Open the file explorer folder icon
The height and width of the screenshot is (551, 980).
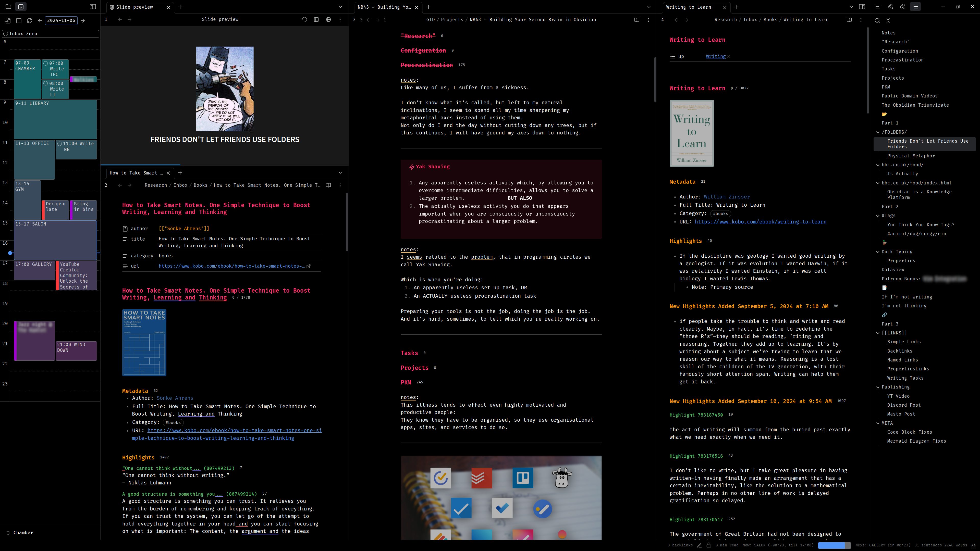coord(8,6)
